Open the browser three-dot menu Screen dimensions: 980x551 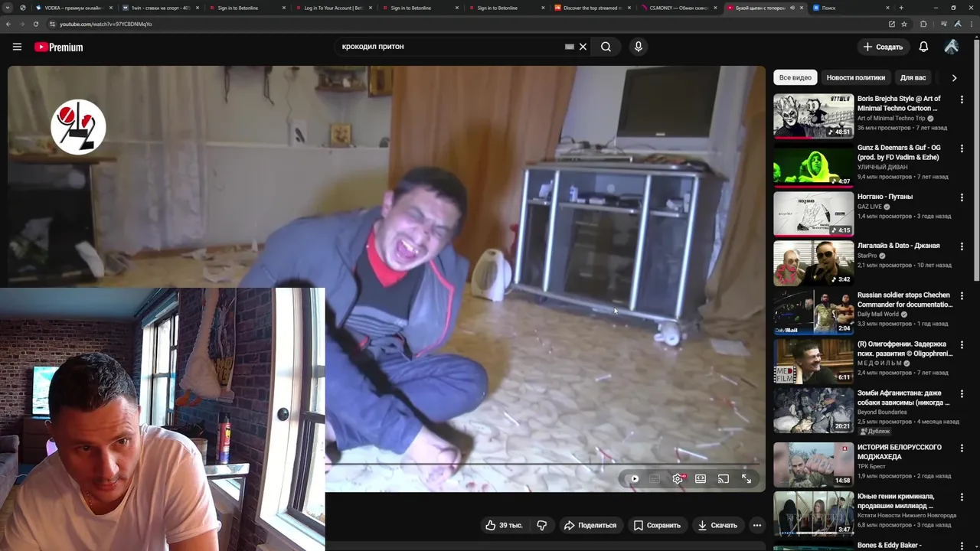[972, 24]
